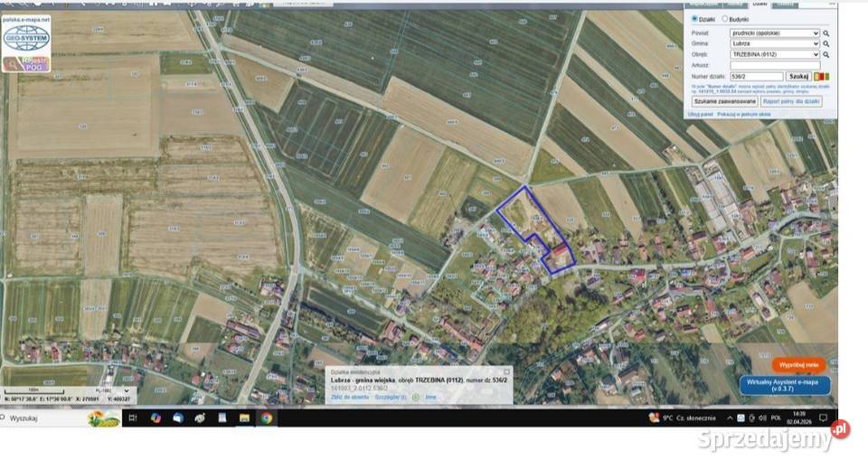
Task: Click the POL language indicator
Action: (x=776, y=418)
